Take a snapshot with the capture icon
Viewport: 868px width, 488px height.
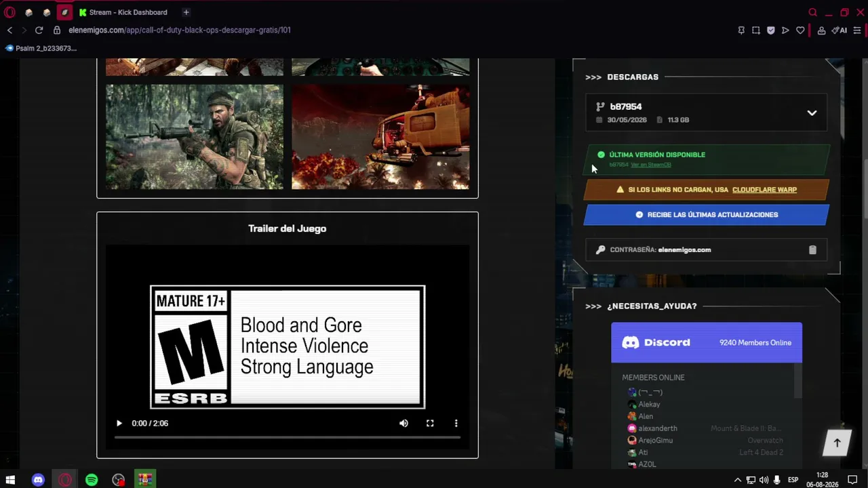(756, 30)
